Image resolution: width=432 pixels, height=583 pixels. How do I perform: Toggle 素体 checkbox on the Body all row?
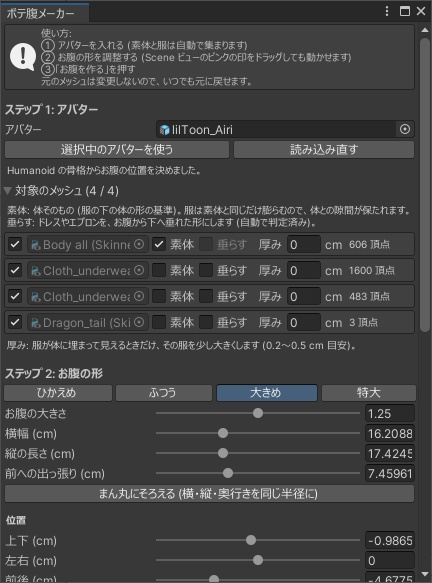coord(159,244)
